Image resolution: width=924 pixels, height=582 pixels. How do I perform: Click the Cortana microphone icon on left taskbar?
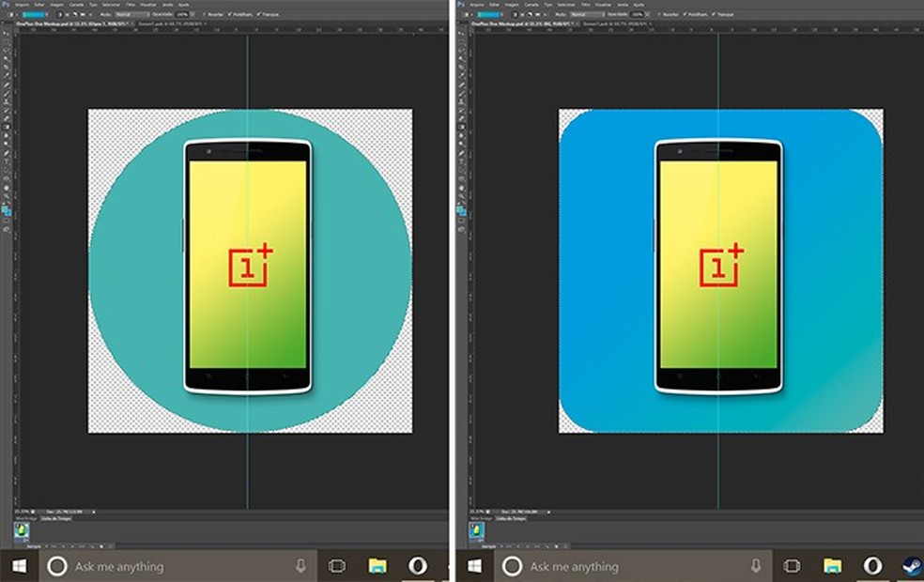(300, 566)
